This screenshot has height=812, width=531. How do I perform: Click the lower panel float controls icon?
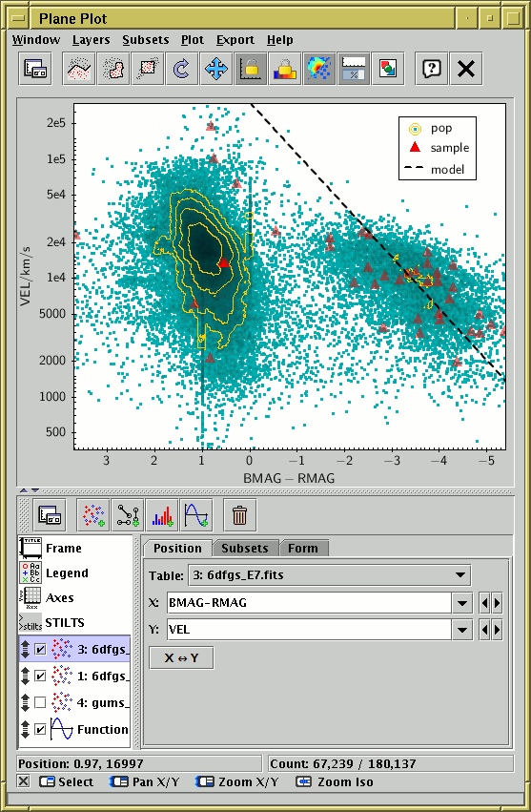(50, 514)
